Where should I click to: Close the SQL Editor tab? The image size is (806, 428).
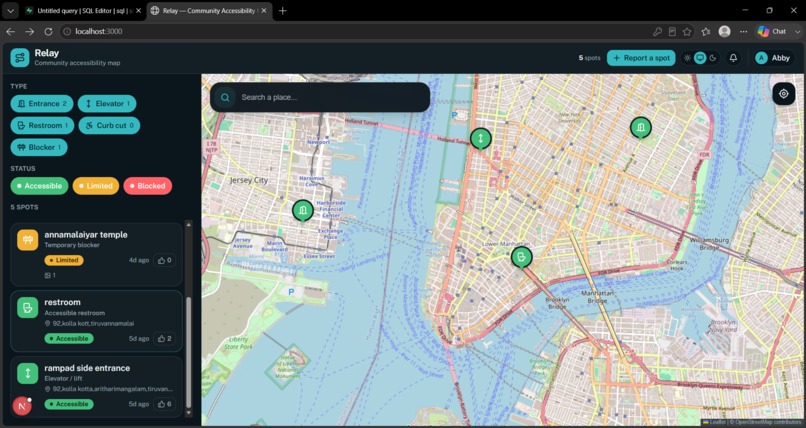[138, 11]
